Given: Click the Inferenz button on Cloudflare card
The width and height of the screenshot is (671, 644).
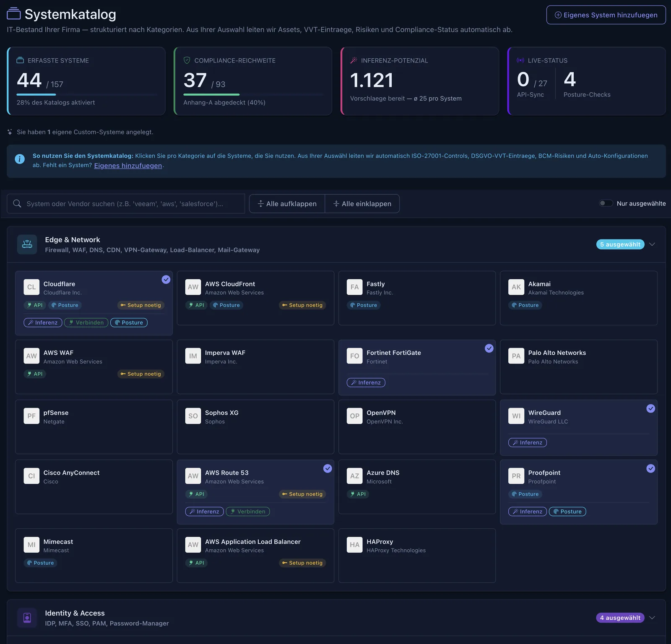Looking at the screenshot, I should coord(43,322).
